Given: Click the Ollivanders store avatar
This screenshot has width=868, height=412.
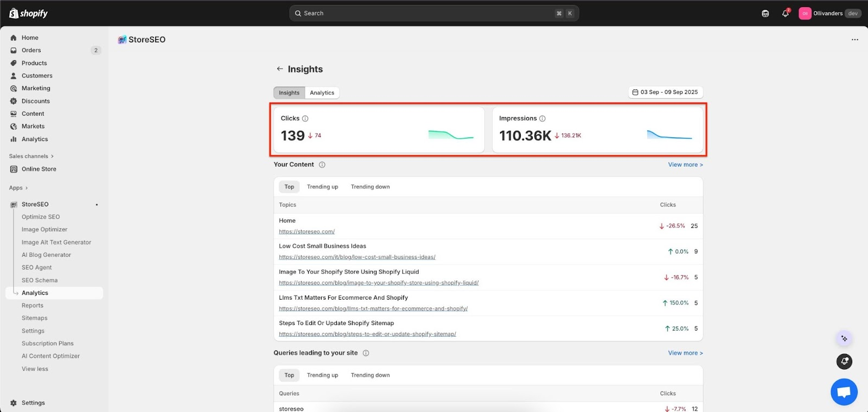Looking at the screenshot, I should click(x=805, y=14).
